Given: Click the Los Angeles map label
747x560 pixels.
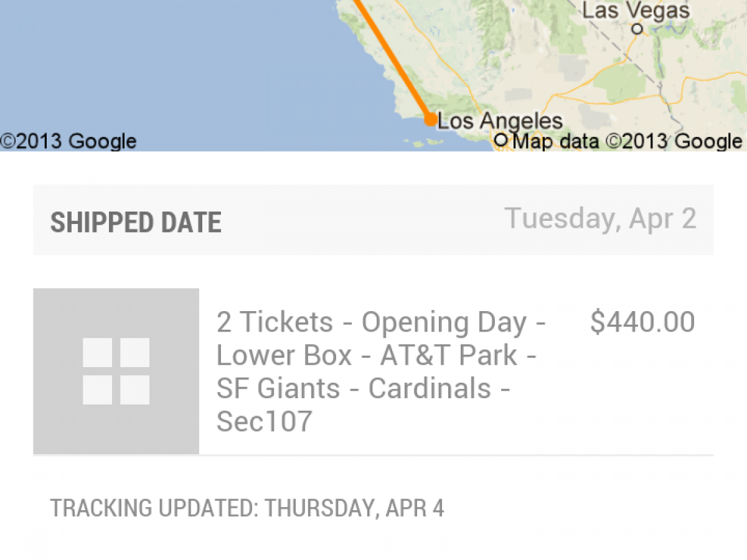Looking at the screenshot, I should 500,121.
